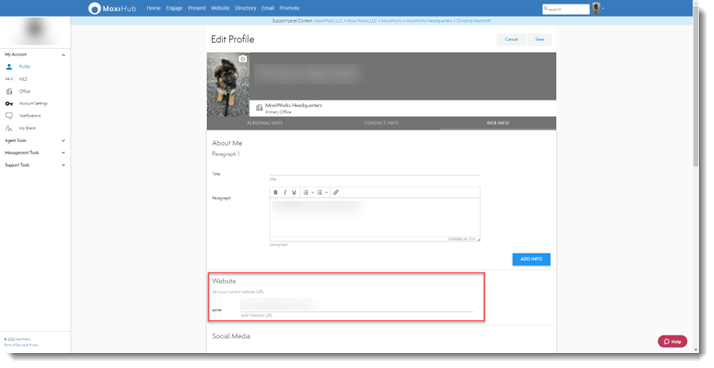
Task: Open bulleted list style dropdown arrow
Action: (313, 193)
